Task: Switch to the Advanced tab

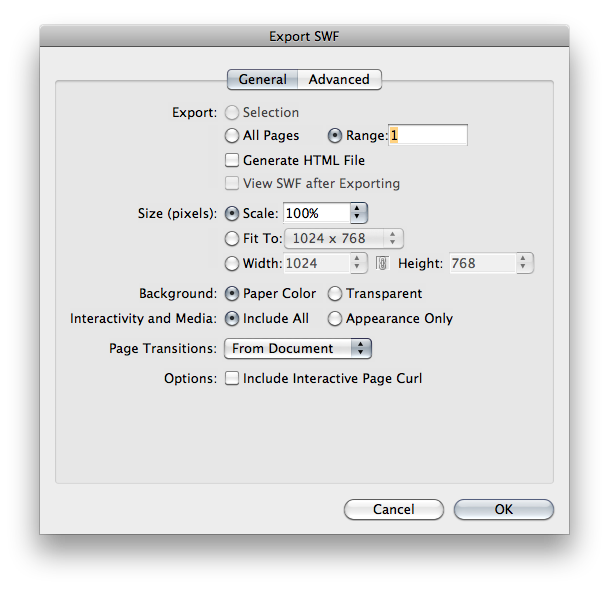Action: [x=339, y=80]
